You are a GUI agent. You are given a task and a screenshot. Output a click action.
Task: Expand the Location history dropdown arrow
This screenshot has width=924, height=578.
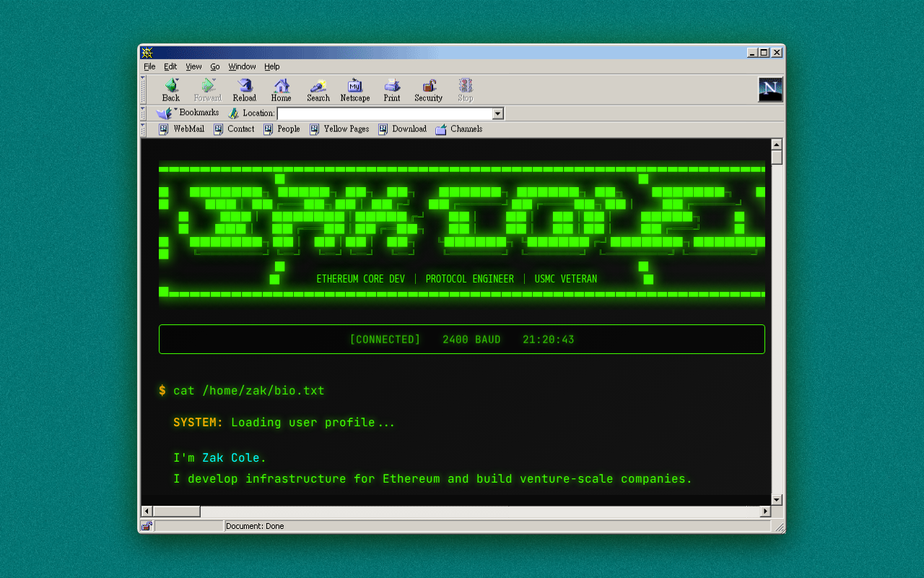click(x=497, y=113)
